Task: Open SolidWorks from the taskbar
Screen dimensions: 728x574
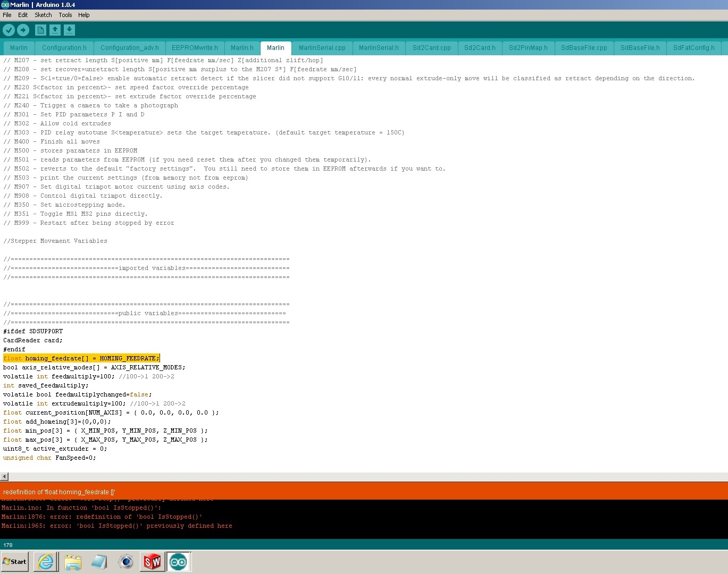Action: point(152,562)
